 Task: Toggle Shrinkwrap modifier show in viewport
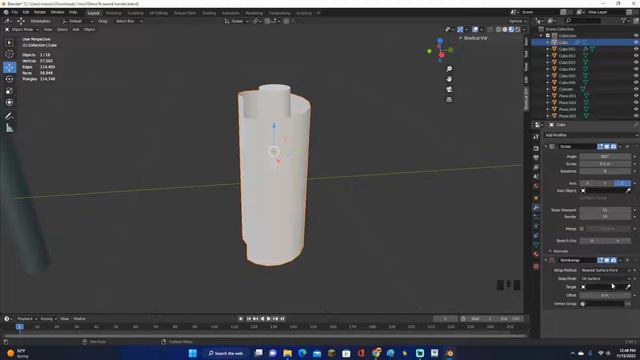click(607, 260)
